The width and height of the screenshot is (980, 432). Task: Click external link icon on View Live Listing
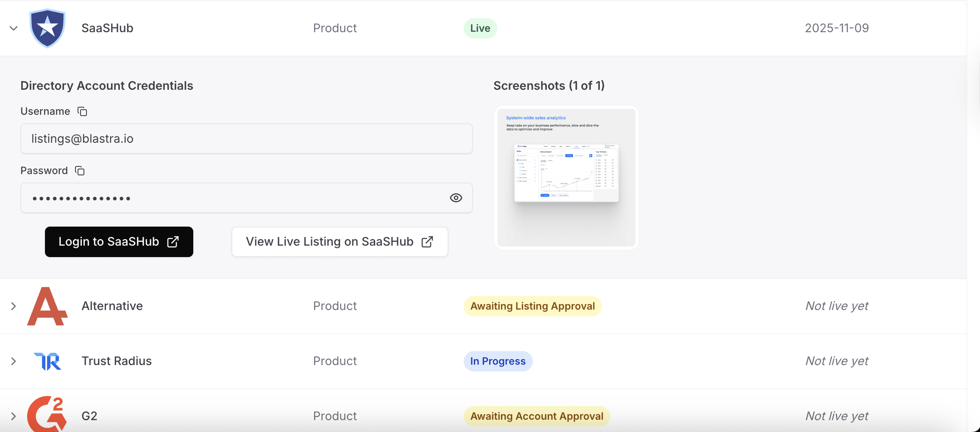pyautogui.click(x=427, y=242)
